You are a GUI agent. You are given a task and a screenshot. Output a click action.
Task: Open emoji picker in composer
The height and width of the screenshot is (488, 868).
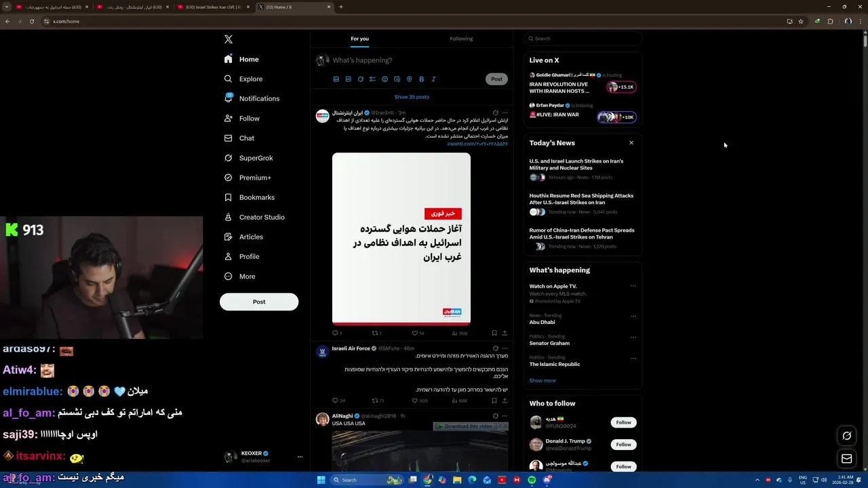click(384, 79)
